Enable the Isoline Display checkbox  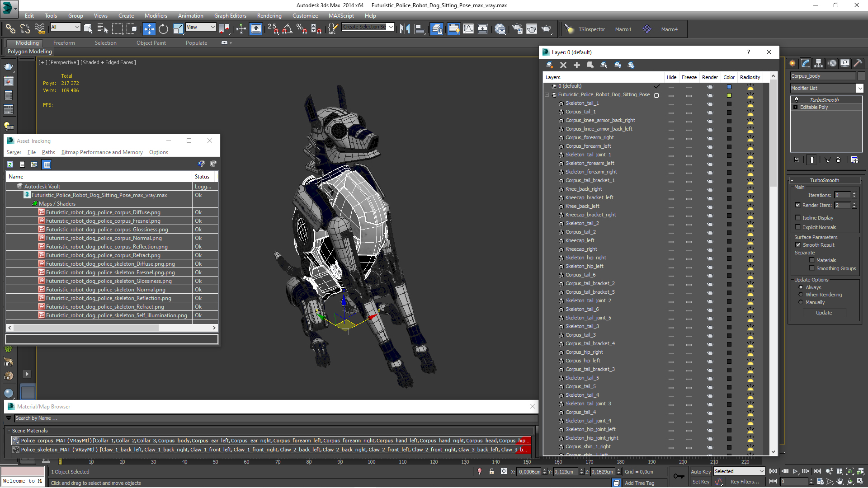[x=798, y=218]
